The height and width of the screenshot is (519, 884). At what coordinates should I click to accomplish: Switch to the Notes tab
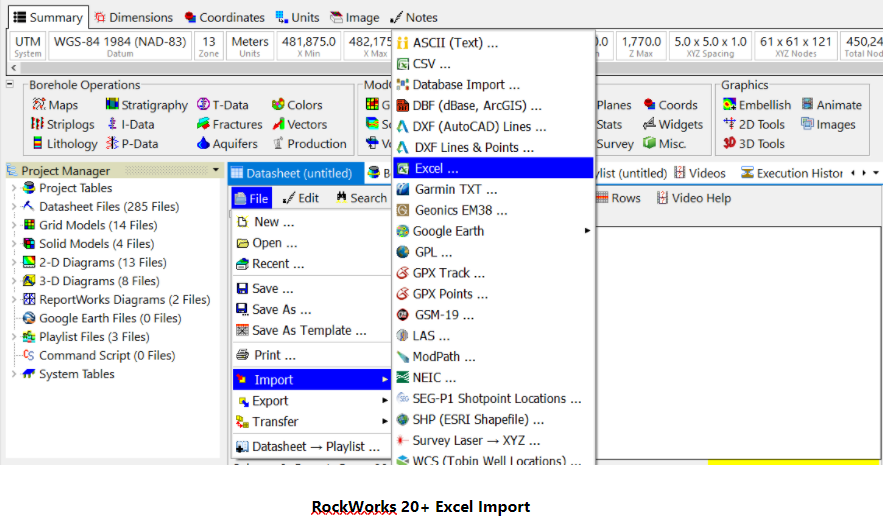[414, 17]
